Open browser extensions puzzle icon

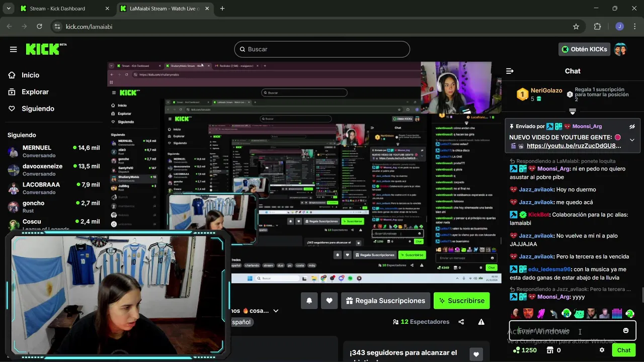pyautogui.click(x=598, y=27)
